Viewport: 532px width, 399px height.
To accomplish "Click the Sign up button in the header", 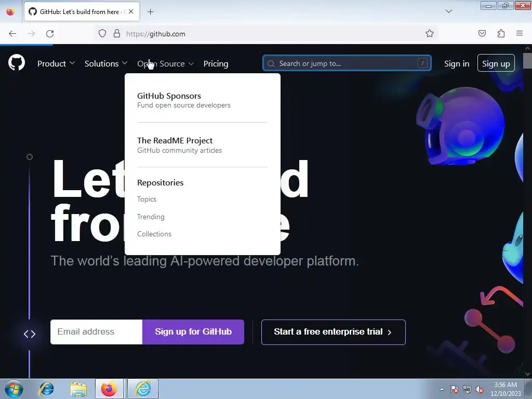I will point(496,63).
